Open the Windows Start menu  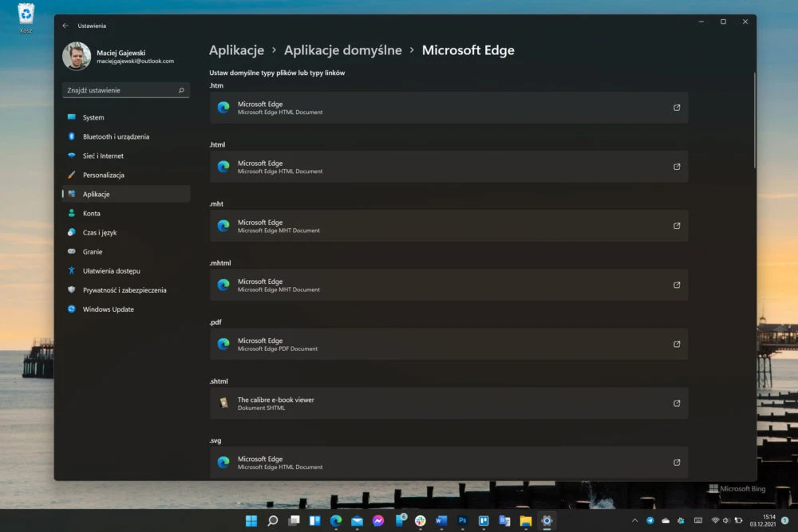[x=251, y=521]
